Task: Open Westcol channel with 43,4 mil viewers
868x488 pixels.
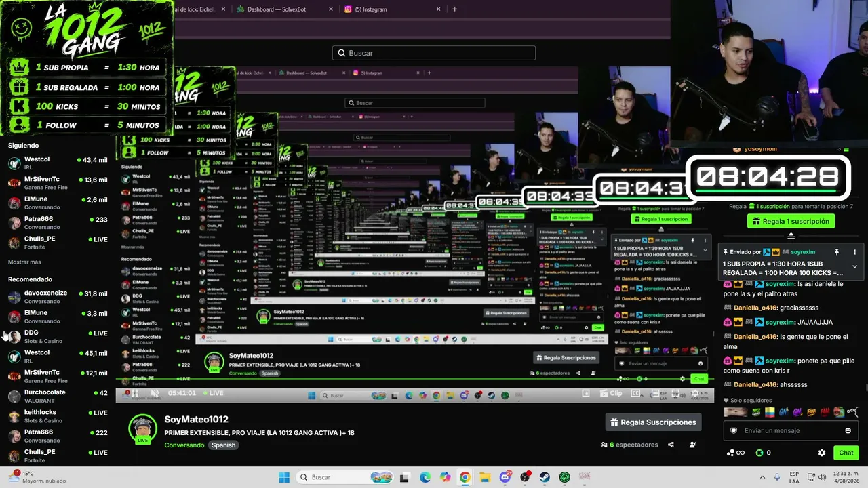Action: [x=58, y=163]
